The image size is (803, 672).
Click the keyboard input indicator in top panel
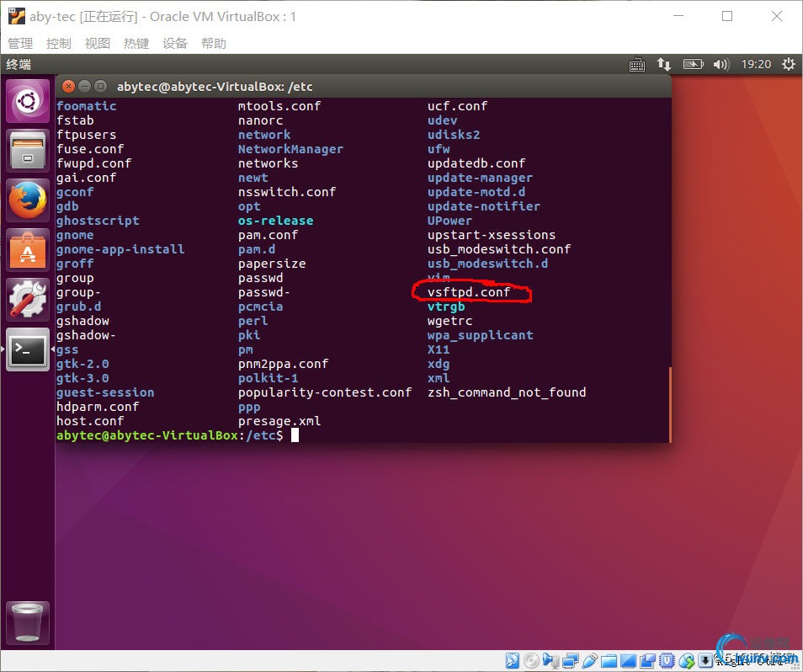click(637, 65)
